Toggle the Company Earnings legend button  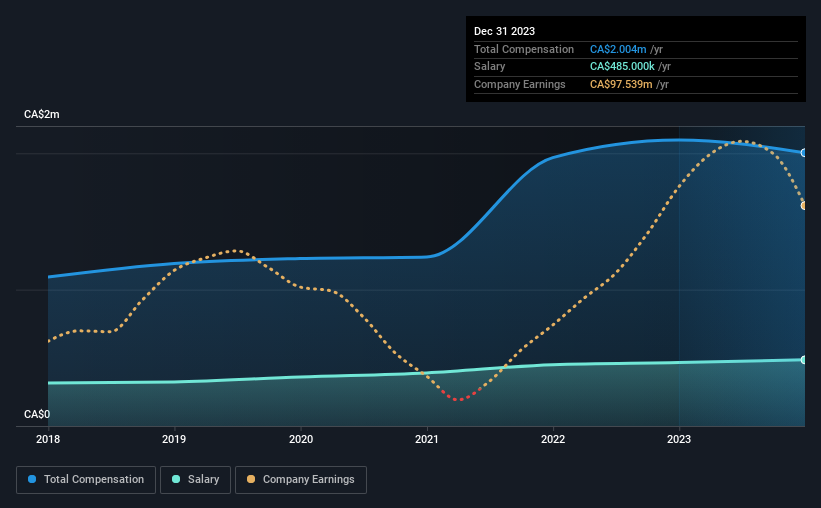pyautogui.click(x=301, y=480)
